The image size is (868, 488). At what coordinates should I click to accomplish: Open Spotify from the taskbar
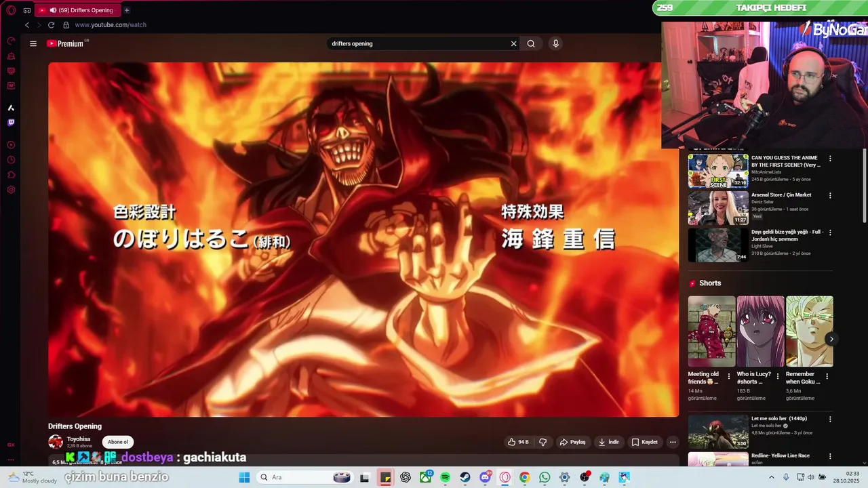[445, 477]
